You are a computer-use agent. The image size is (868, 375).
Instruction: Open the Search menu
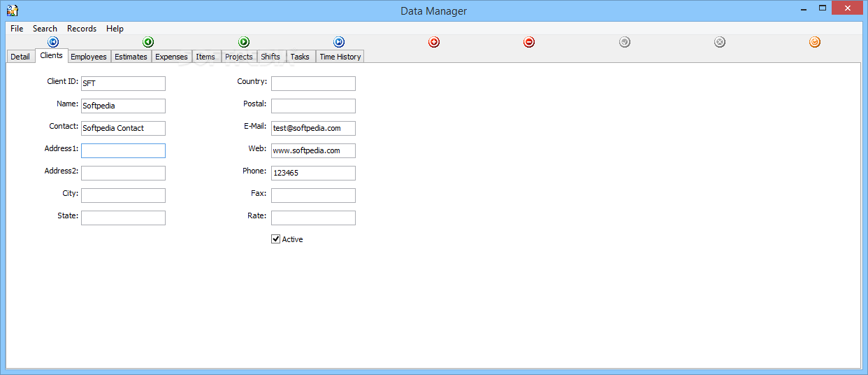[x=45, y=29]
